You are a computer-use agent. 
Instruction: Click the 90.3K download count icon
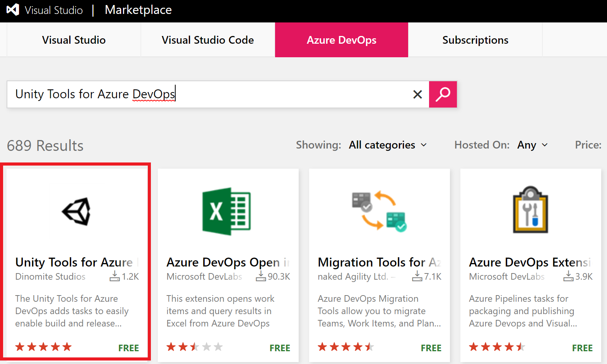point(261,276)
